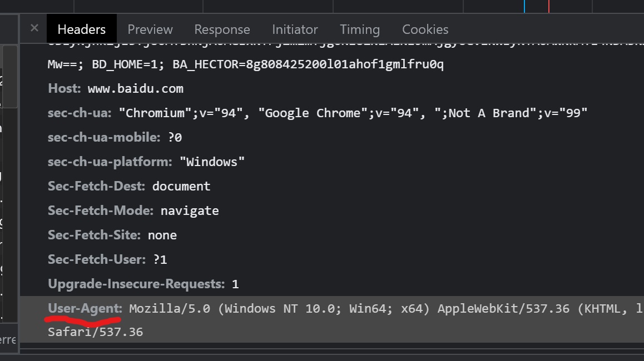
Task: Click the Sec-Fetch-Dest header name
Action: [97, 186]
